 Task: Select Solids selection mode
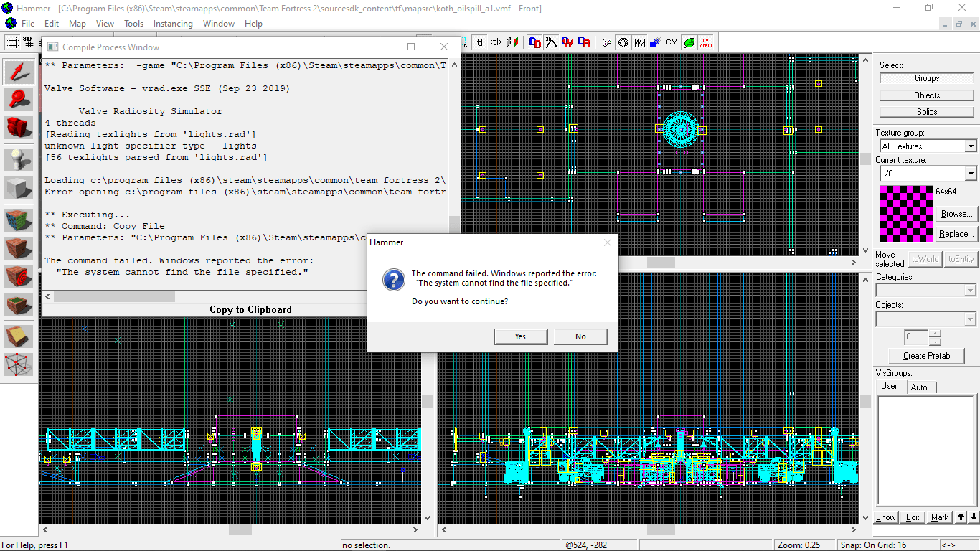927,111
